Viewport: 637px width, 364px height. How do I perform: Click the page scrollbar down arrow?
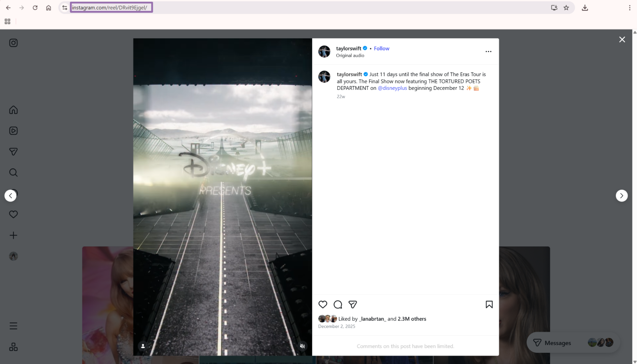point(634,362)
